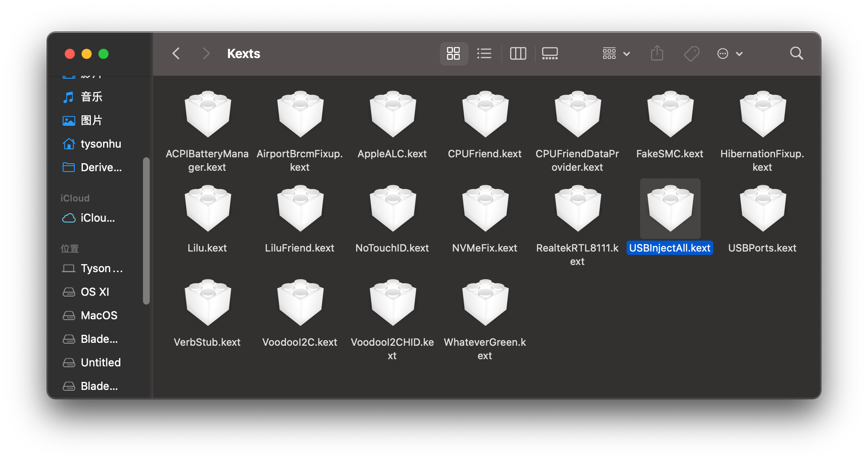The image size is (868, 461).
Task: Go forward with the right chevron
Action: tap(206, 53)
